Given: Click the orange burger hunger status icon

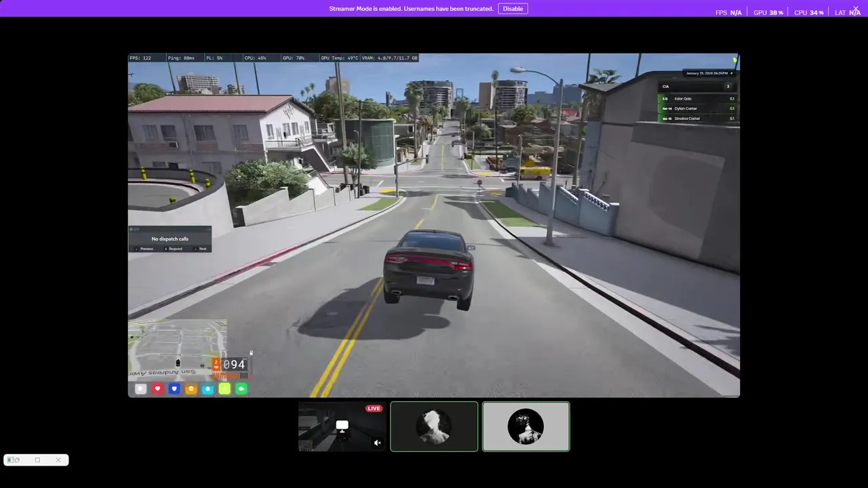Looking at the screenshot, I should [191, 388].
